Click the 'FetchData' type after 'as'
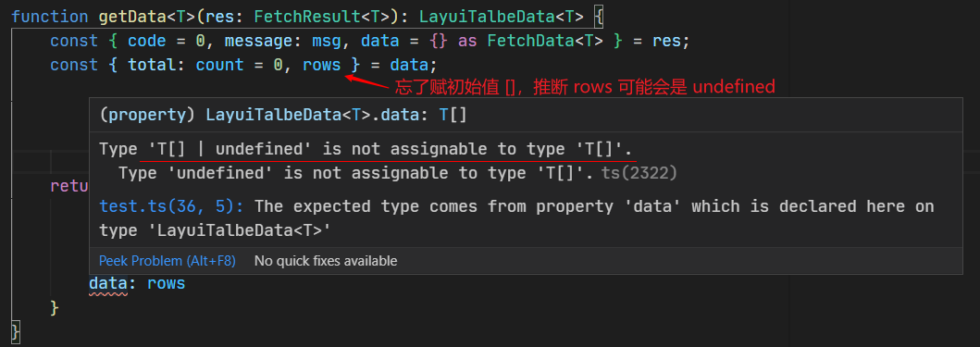 tap(530, 42)
